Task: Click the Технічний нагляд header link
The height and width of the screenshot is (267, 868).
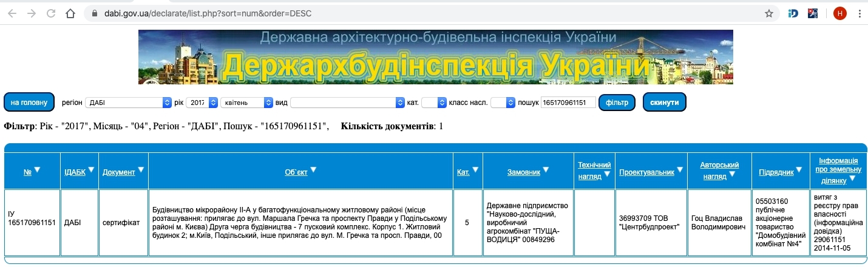Action: tap(594, 171)
